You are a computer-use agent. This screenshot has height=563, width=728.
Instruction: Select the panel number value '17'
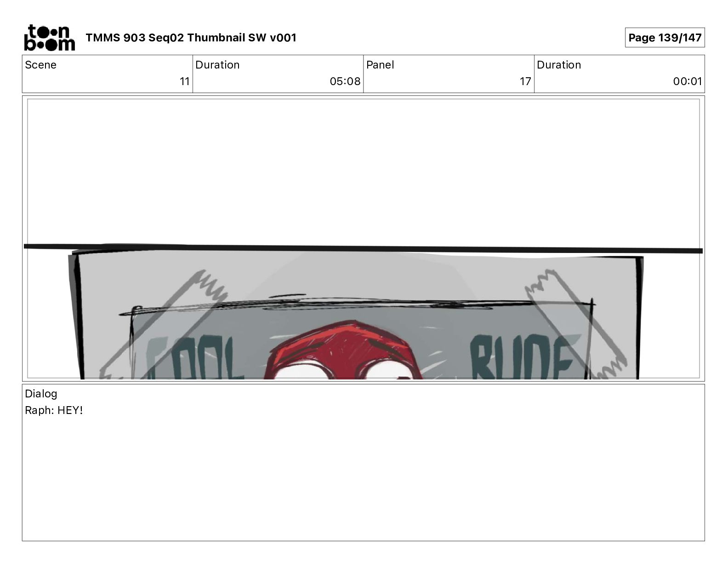point(525,81)
